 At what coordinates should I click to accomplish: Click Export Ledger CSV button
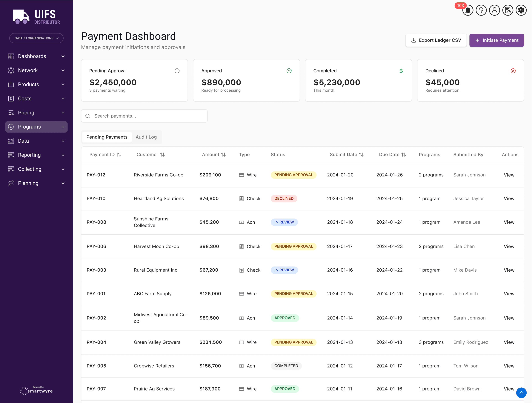click(436, 40)
